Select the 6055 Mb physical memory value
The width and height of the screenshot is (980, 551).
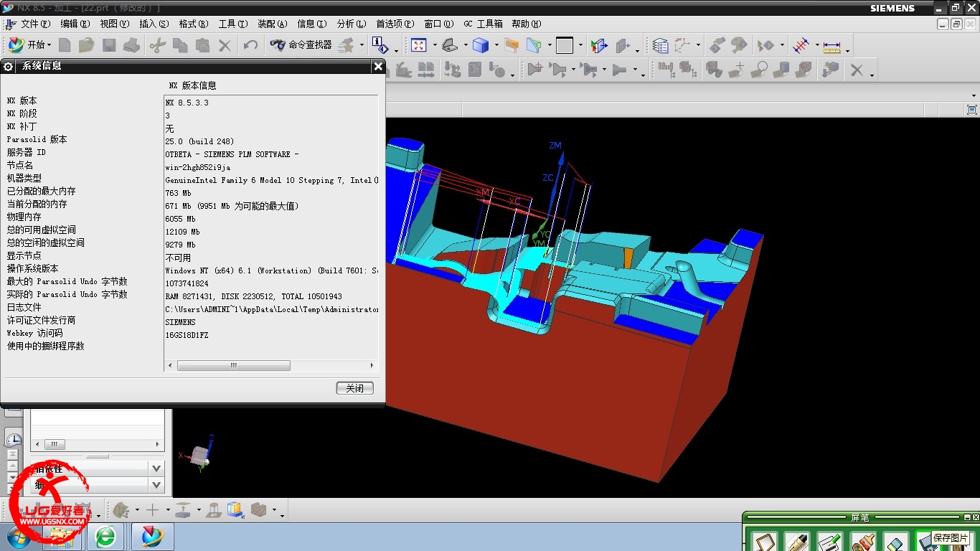point(180,219)
